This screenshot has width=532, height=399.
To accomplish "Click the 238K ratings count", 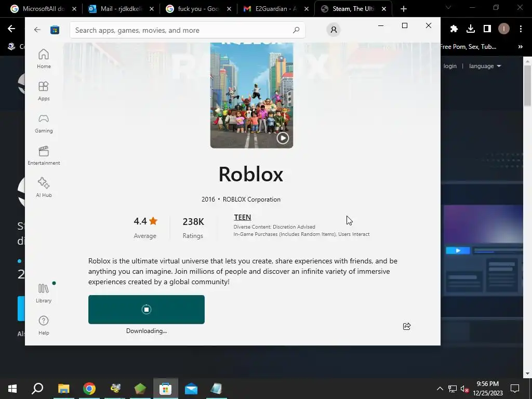I will pyautogui.click(x=193, y=221).
